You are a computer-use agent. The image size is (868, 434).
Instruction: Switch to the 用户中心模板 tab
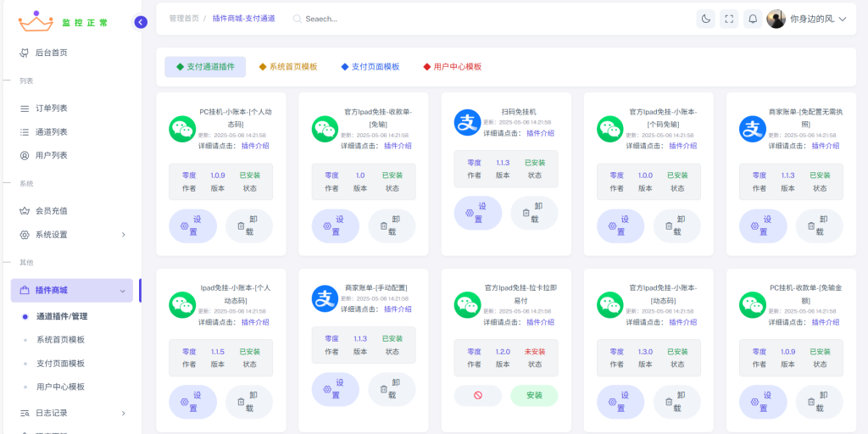tap(453, 67)
